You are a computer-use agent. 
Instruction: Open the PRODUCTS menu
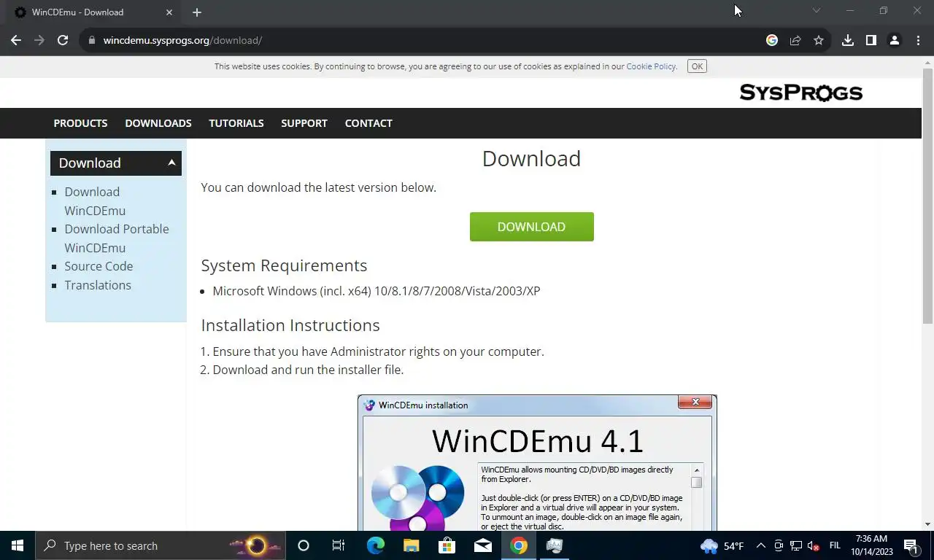tap(80, 123)
